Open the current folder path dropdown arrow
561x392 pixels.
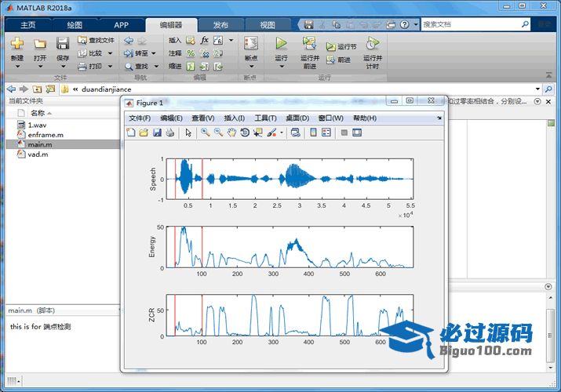[x=537, y=89]
